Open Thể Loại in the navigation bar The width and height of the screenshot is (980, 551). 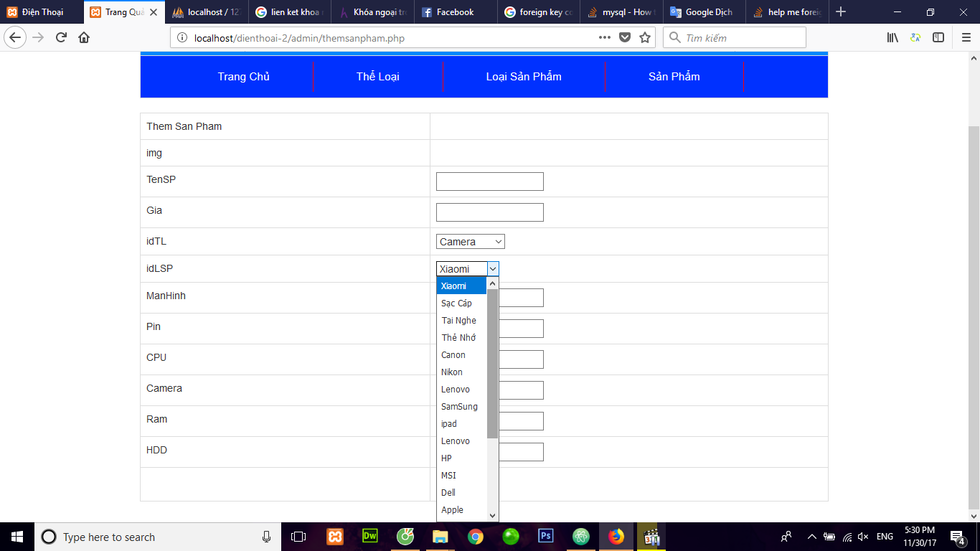point(378,77)
